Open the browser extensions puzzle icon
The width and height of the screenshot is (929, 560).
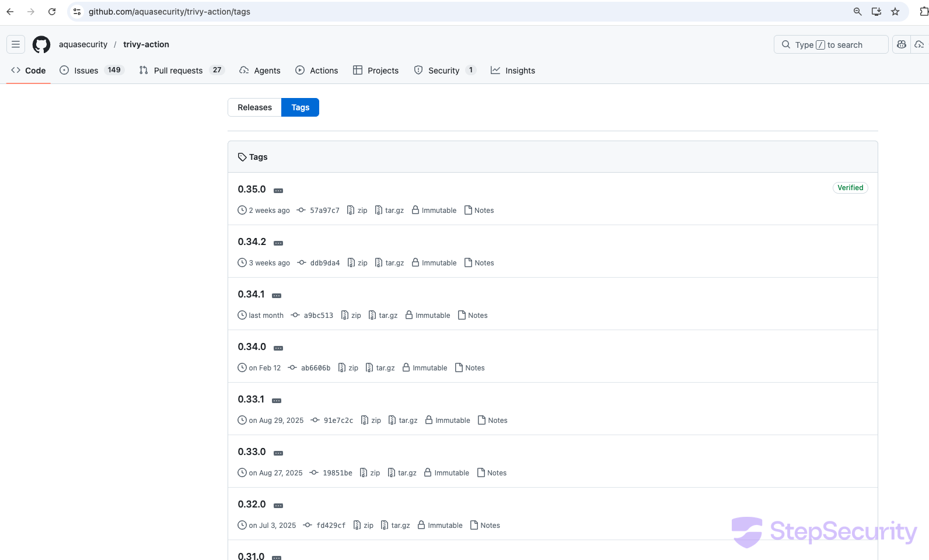(x=924, y=12)
